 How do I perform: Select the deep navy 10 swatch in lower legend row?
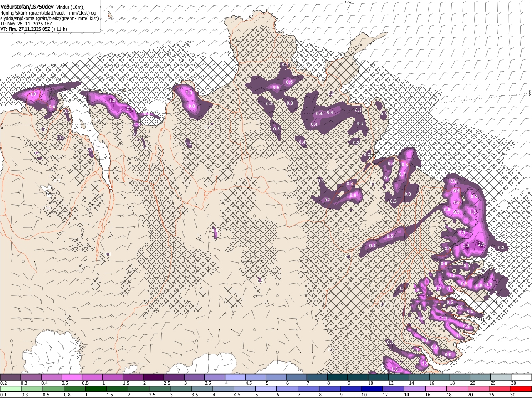click(371, 389)
